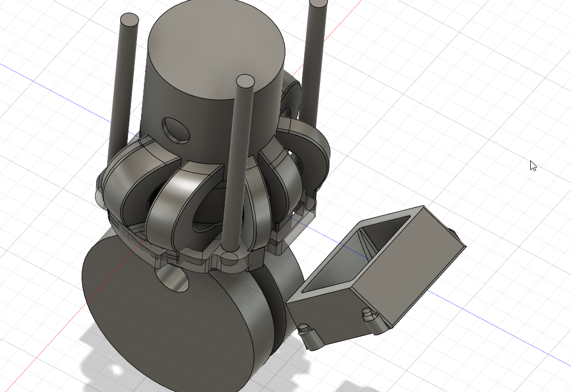The height and width of the screenshot is (392, 571).
Task: Click the round hole in the central cylinder's side
Action: (176, 129)
